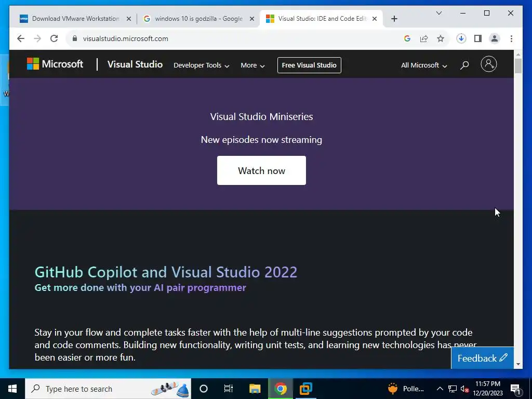Click the scrollbar up arrow
This screenshot has width=532, height=399.
[518, 54]
